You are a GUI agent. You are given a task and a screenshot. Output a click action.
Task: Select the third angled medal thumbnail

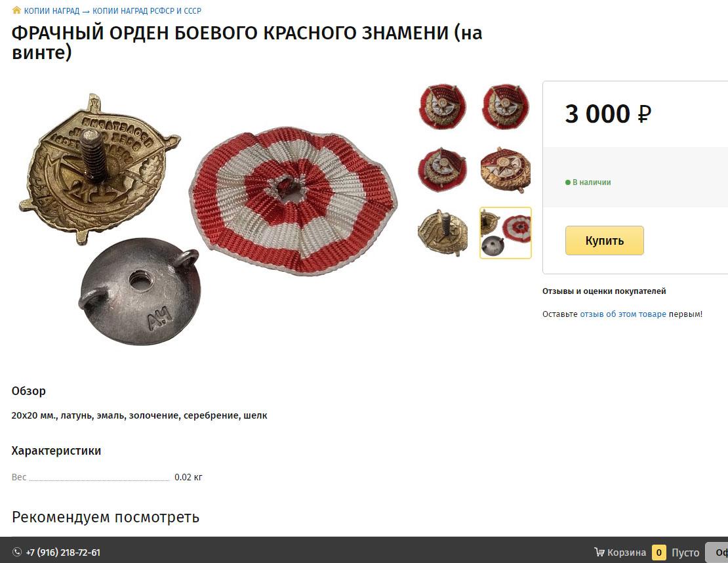(x=443, y=169)
